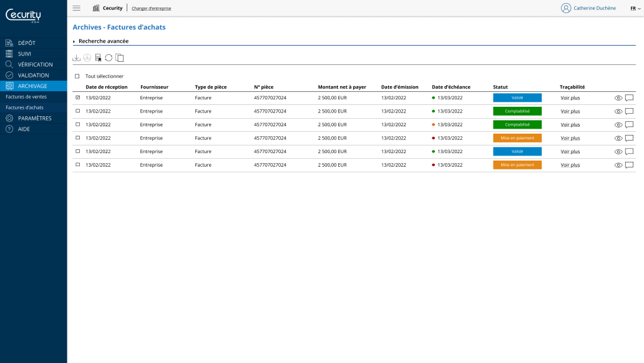Tick checkbox of Comptabilisé row with green dot

click(x=77, y=111)
